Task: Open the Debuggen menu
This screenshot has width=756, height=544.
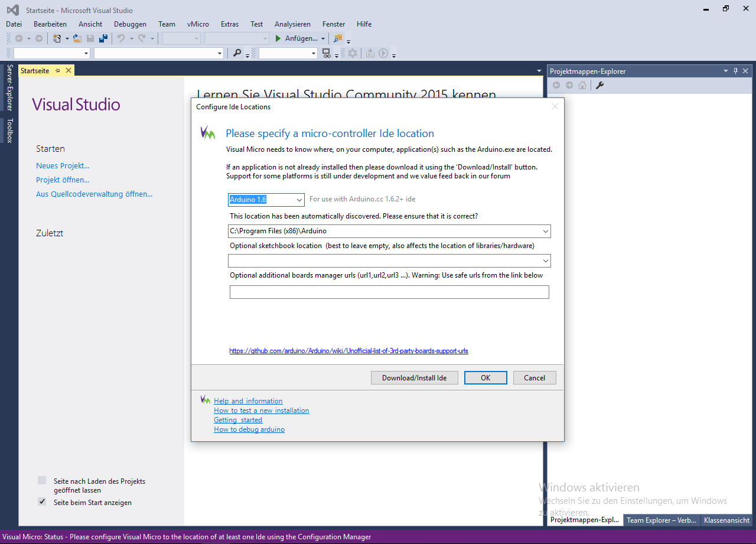Action: [x=130, y=24]
